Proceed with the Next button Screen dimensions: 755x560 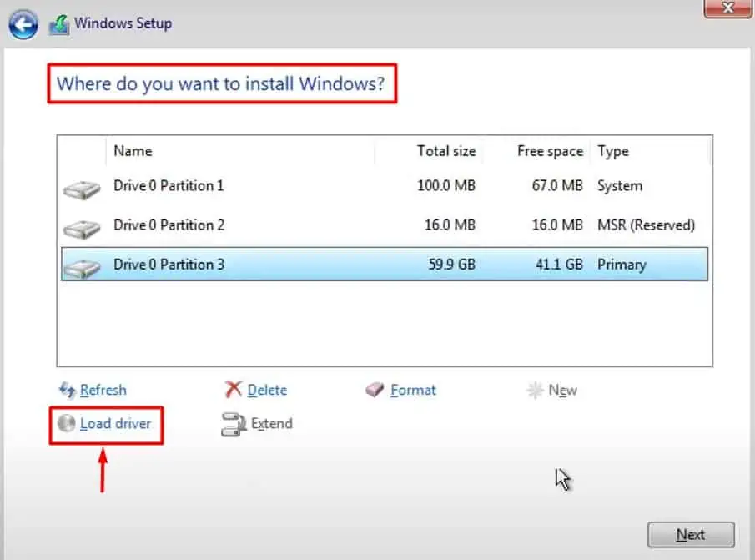(x=691, y=534)
